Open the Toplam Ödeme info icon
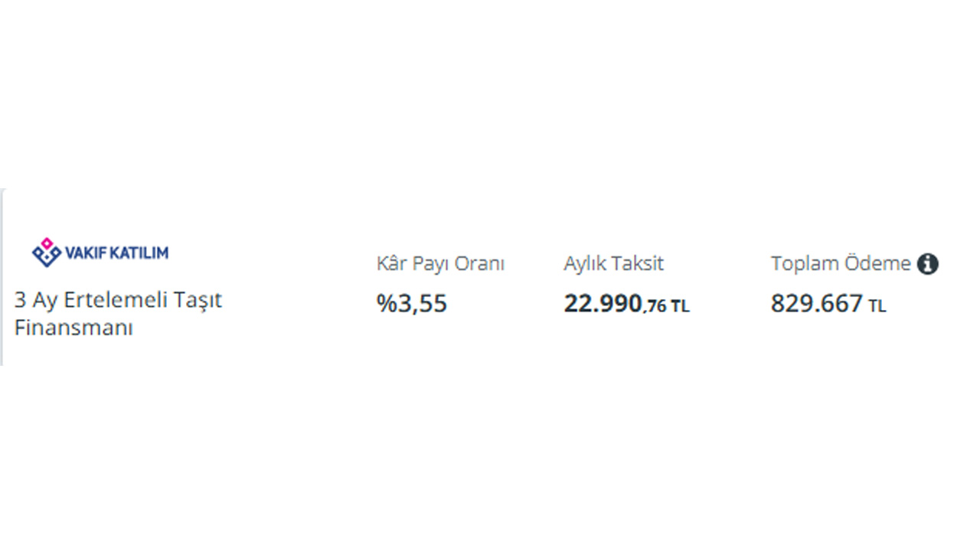This screenshot has width=980, height=551. click(x=928, y=264)
